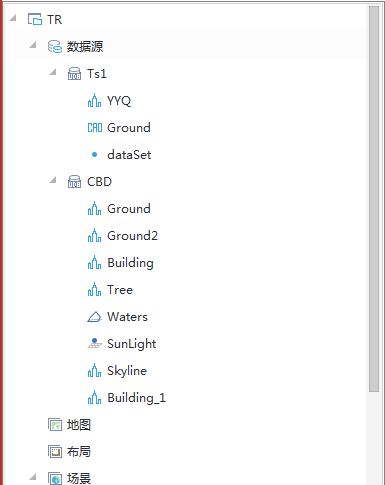Select the Ground label under Ts1

(129, 128)
